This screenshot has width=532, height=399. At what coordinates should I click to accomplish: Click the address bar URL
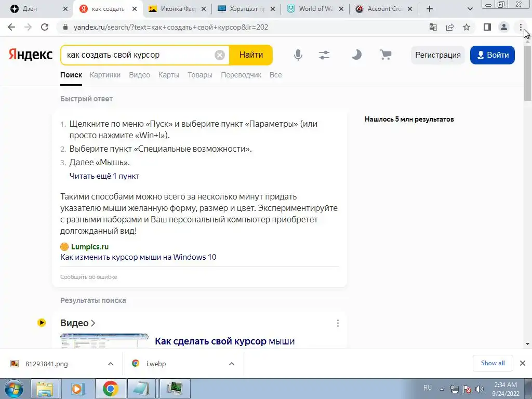170,27
